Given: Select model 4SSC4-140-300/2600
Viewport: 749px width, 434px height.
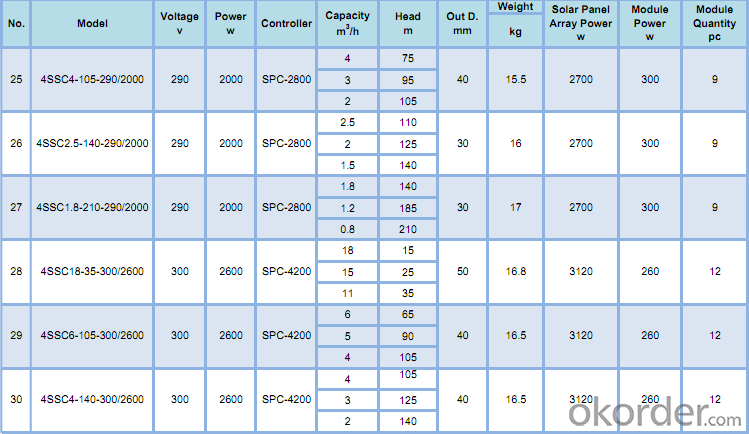Looking at the screenshot, I should click(92, 399).
